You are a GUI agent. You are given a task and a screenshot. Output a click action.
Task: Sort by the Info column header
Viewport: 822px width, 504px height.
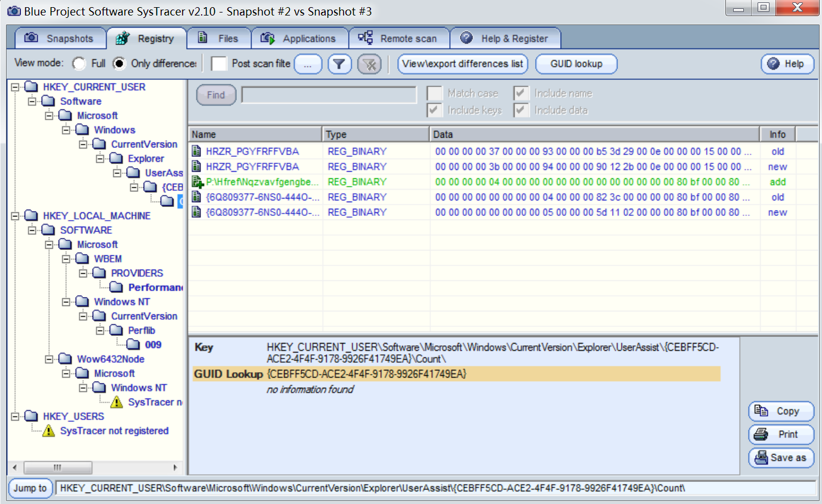tap(778, 134)
